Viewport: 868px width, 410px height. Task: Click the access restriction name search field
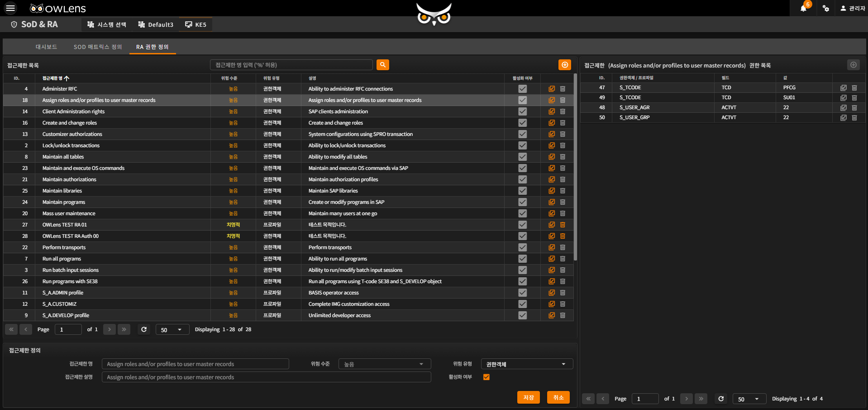[x=291, y=65]
